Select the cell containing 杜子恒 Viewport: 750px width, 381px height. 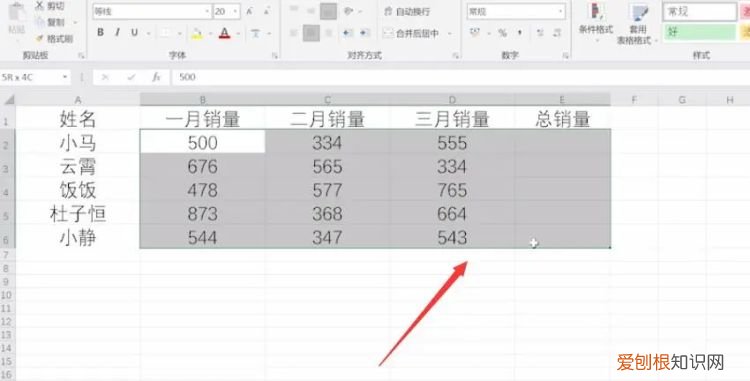(77, 214)
